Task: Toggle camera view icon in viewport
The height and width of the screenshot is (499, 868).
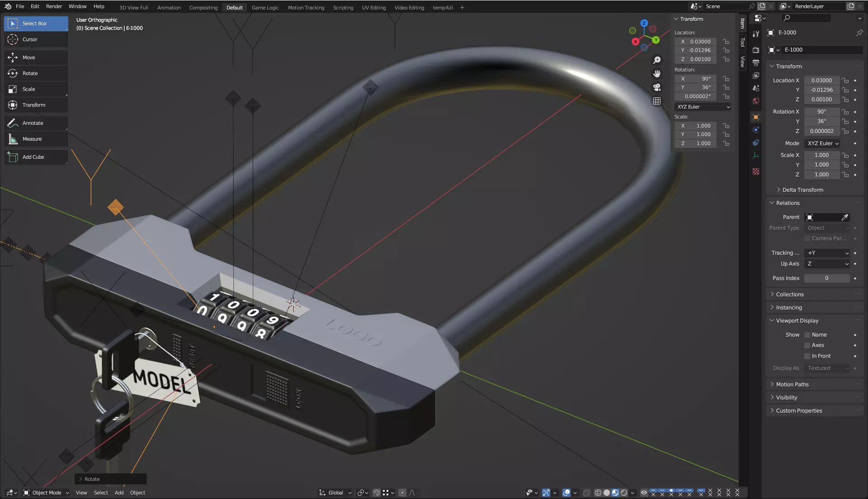Action: pos(657,87)
